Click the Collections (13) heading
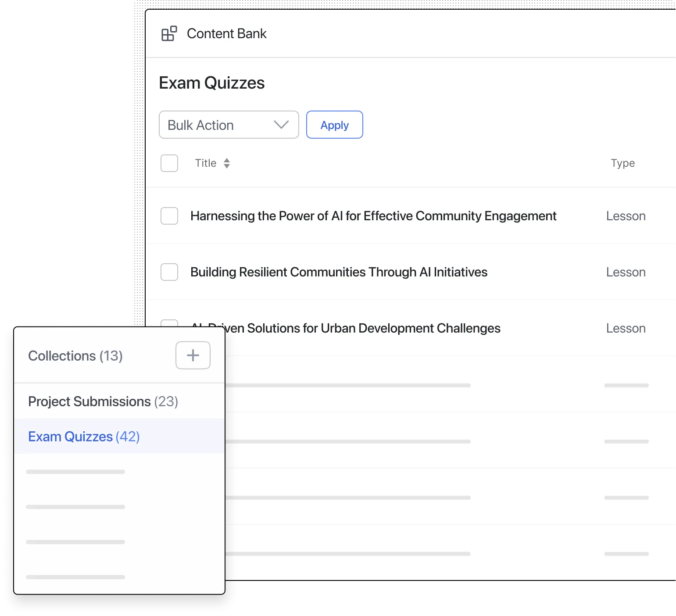The width and height of the screenshot is (676, 616). point(75,355)
